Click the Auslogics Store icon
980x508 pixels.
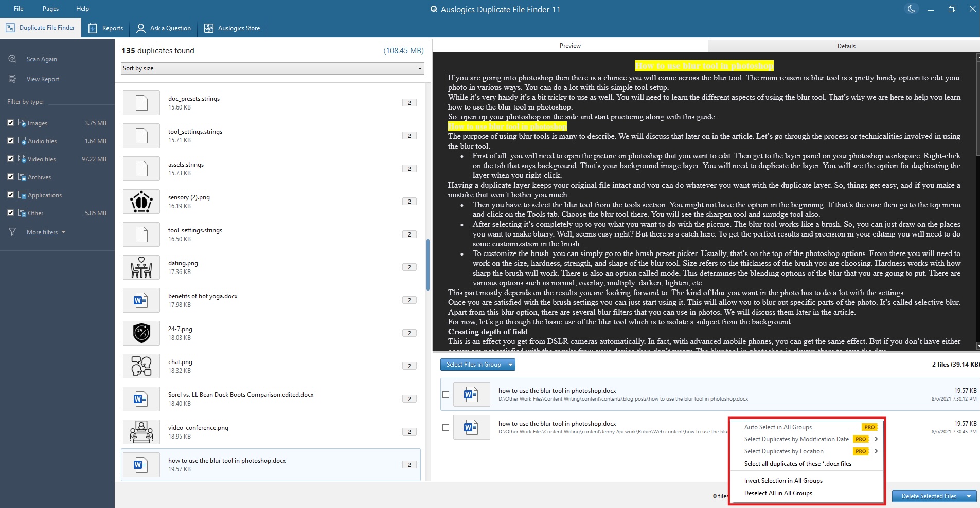208,28
